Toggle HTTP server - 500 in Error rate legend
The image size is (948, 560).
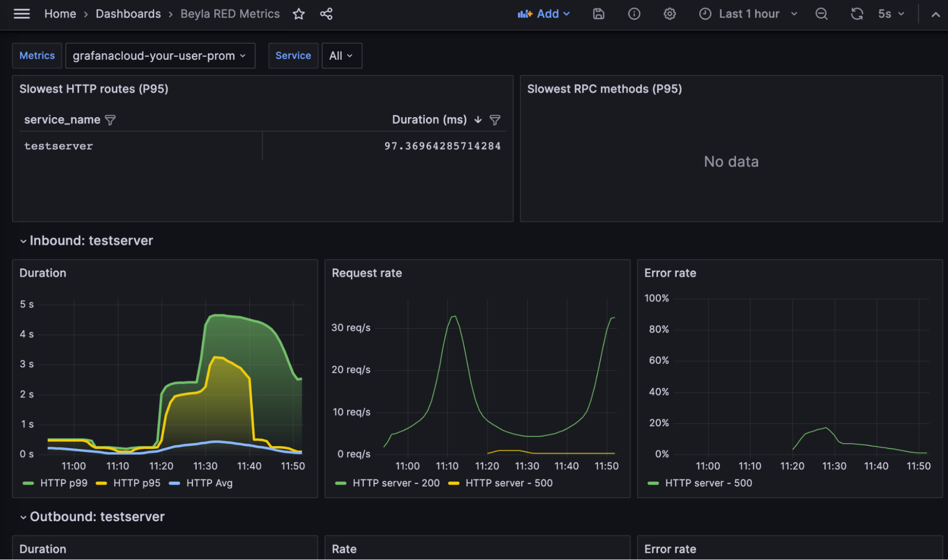[709, 483]
